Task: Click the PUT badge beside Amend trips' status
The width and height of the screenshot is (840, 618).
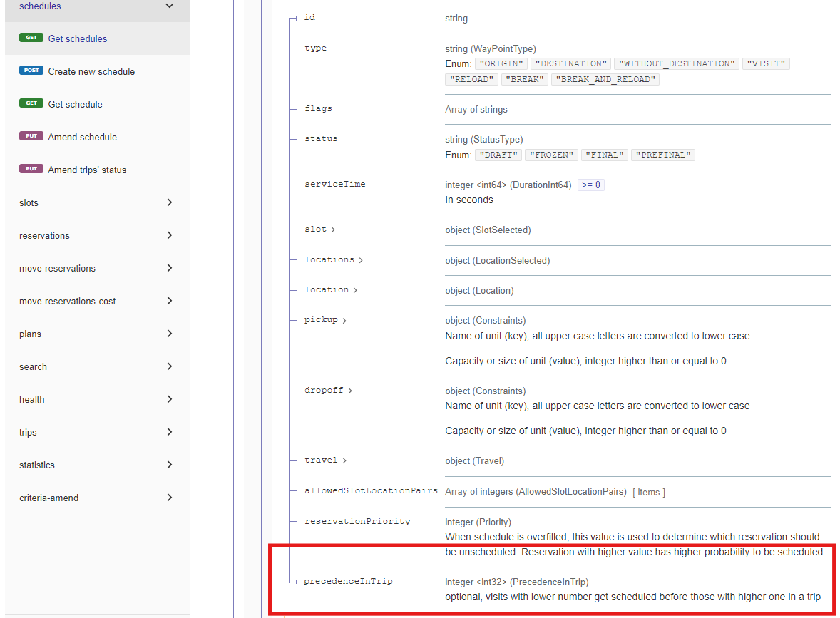Action: click(31, 170)
